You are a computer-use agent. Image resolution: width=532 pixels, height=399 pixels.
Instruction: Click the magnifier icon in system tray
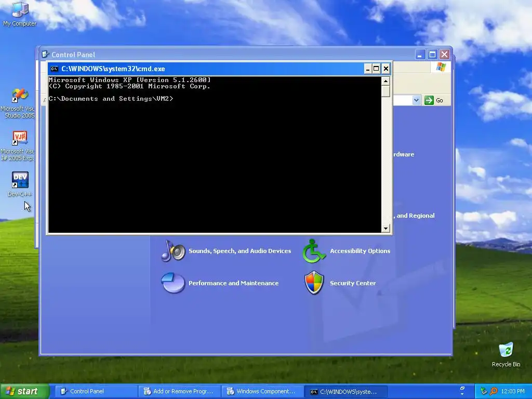click(x=494, y=391)
